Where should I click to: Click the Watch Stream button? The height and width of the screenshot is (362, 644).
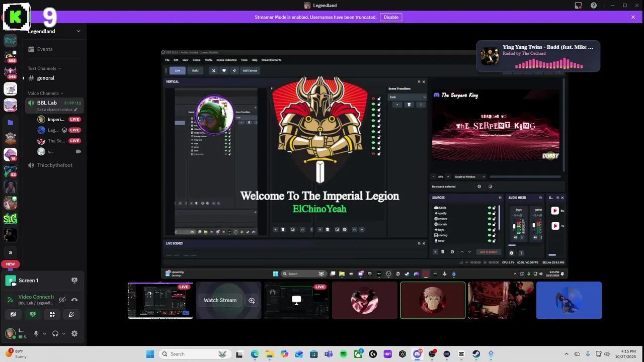pos(220,300)
